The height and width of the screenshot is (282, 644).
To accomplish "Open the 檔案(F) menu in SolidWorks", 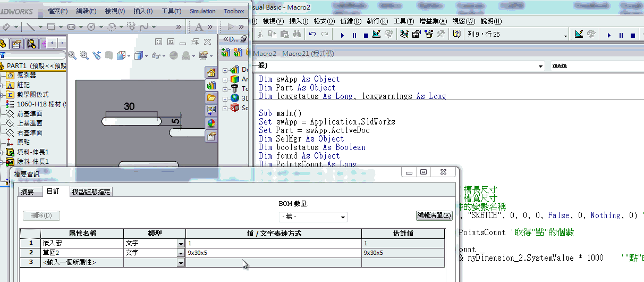I will pyautogui.click(x=57, y=11).
